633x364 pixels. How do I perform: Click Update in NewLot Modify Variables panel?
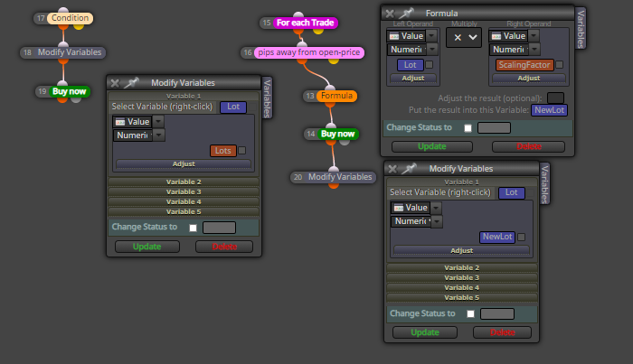[425, 332]
